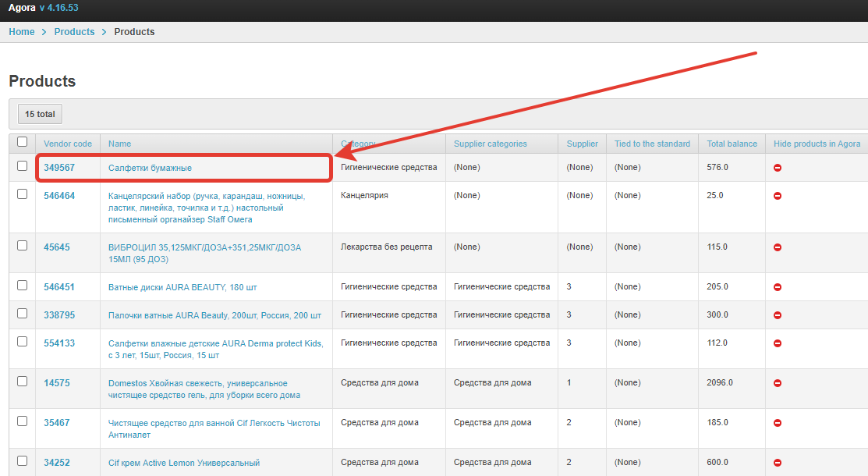Click the 15 total button

(x=40, y=114)
